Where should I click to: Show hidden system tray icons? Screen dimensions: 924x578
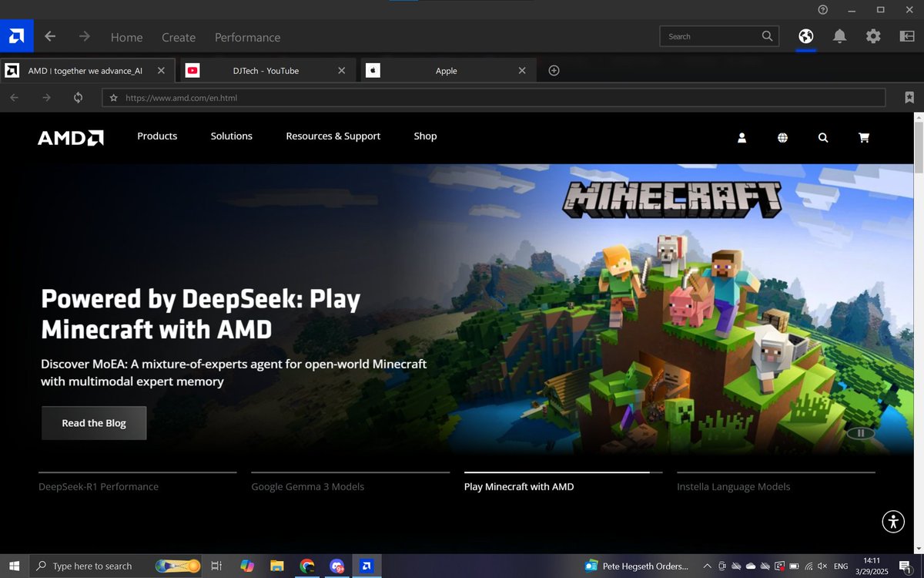coord(708,566)
